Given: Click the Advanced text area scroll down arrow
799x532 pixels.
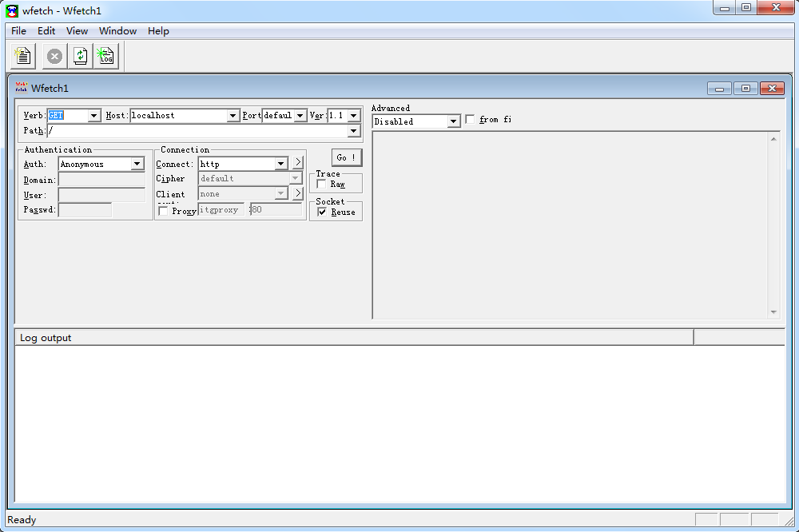Looking at the screenshot, I should (773, 312).
